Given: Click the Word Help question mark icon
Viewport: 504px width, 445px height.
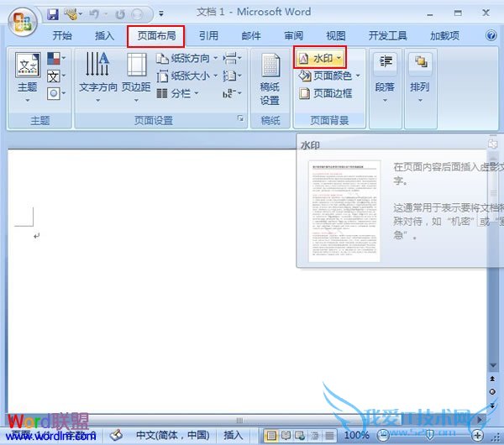Looking at the screenshot, I should [491, 35].
